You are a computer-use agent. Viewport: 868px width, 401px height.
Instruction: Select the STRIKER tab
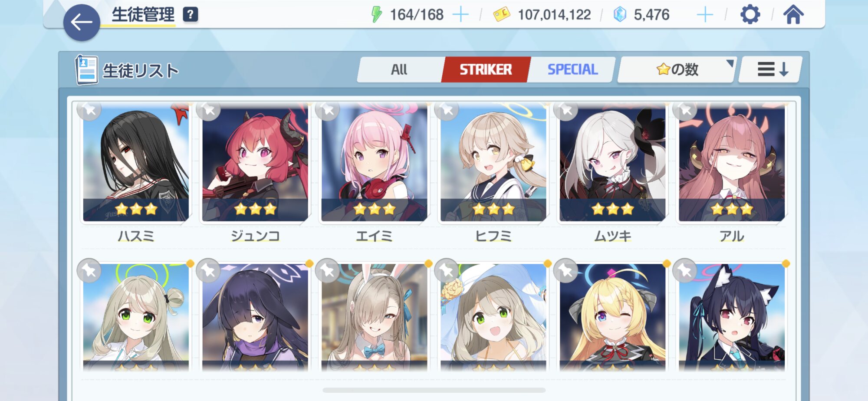coord(486,69)
